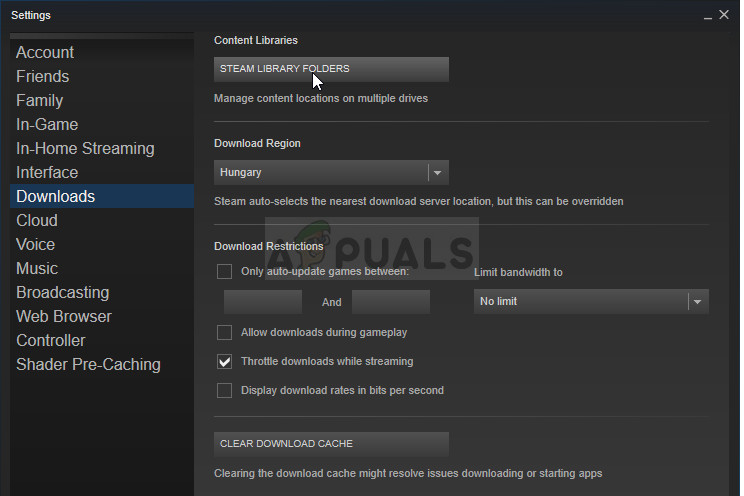Go to Voice settings

tap(35, 244)
